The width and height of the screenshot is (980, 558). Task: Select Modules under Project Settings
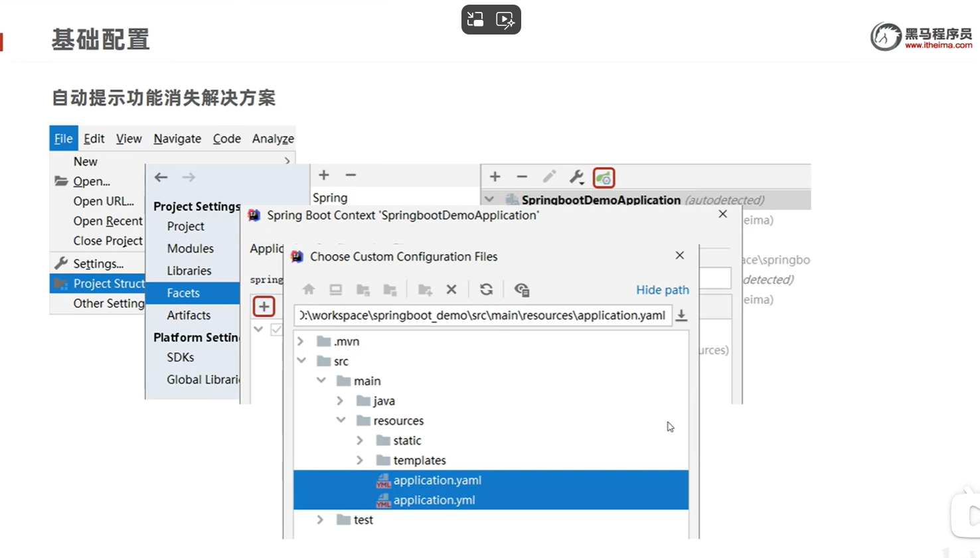click(190, 249)
